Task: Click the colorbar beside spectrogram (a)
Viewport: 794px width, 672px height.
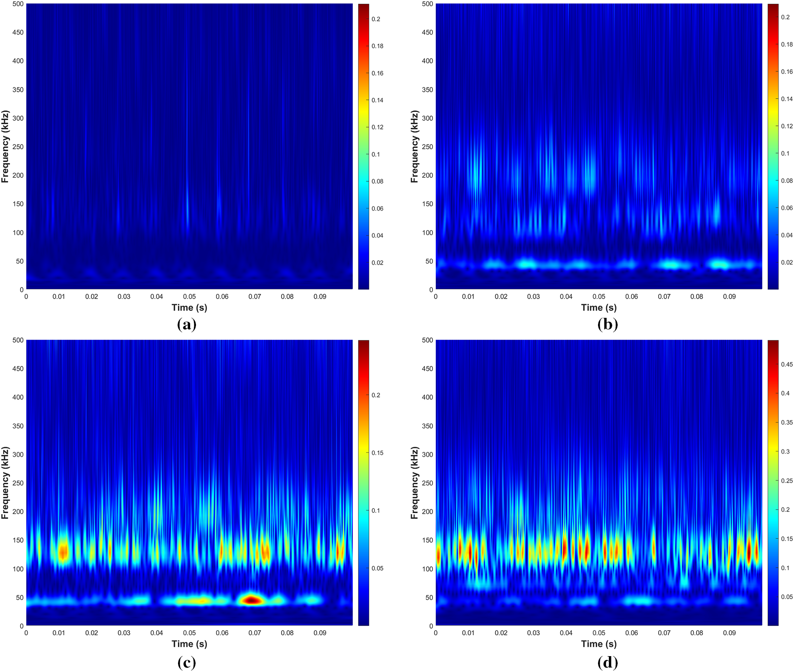Action: [364, 146]
